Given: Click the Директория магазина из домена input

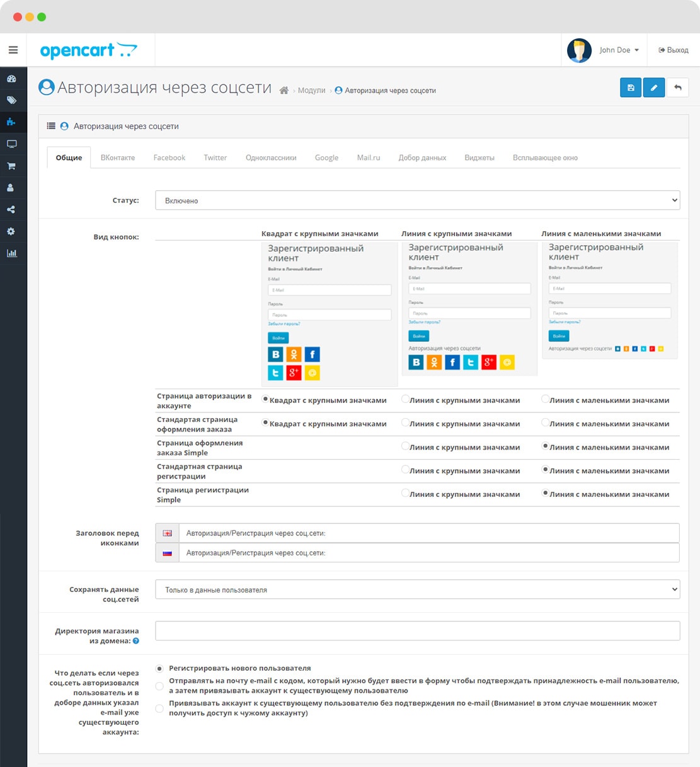Looking at the screenshot, I should [418, 630].
